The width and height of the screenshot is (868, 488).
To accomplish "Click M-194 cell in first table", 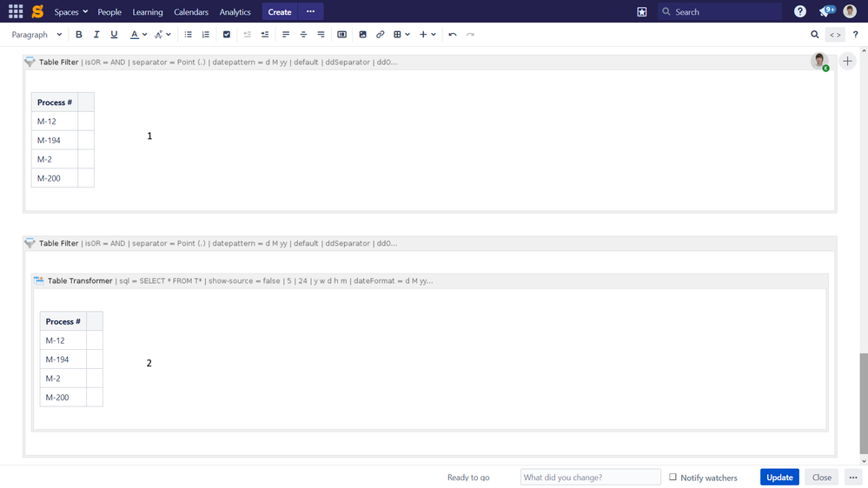I will click(x=55, y=140).
